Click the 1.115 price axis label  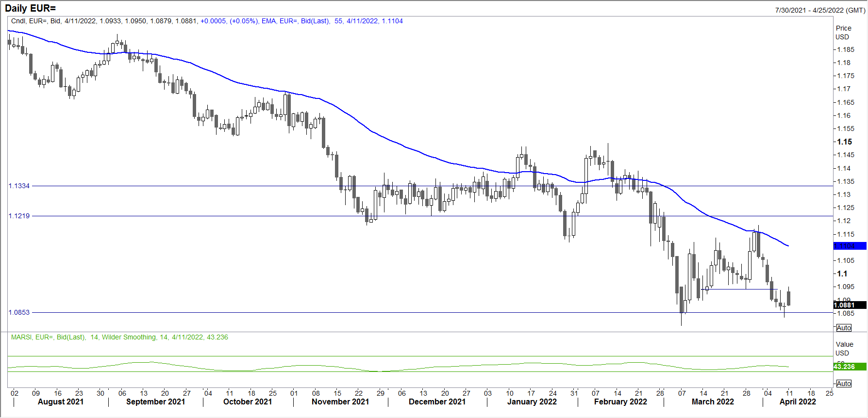(x=846, y=234)
